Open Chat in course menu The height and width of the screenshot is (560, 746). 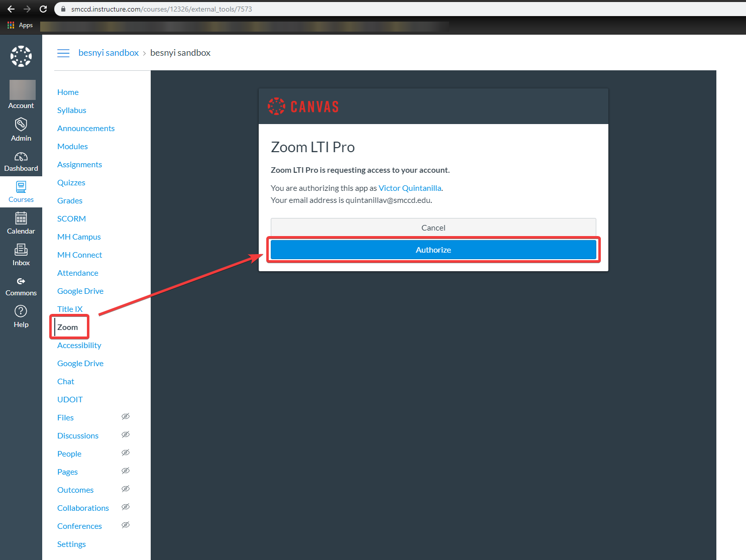(x=66, y=381)
